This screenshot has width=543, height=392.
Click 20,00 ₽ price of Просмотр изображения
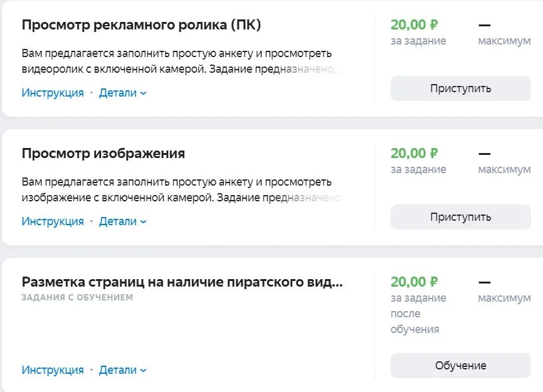[414, 154]
